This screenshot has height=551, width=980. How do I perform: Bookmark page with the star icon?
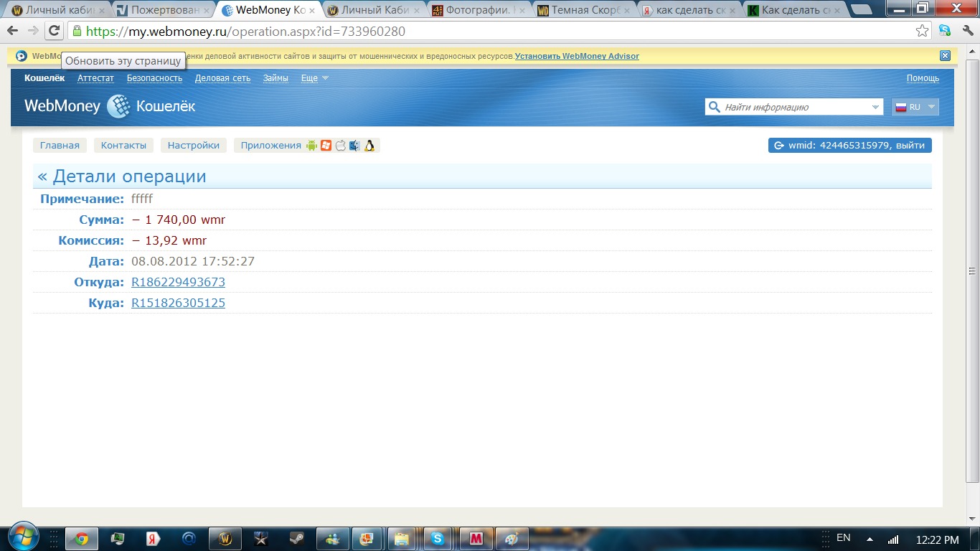tap(923, 31)
